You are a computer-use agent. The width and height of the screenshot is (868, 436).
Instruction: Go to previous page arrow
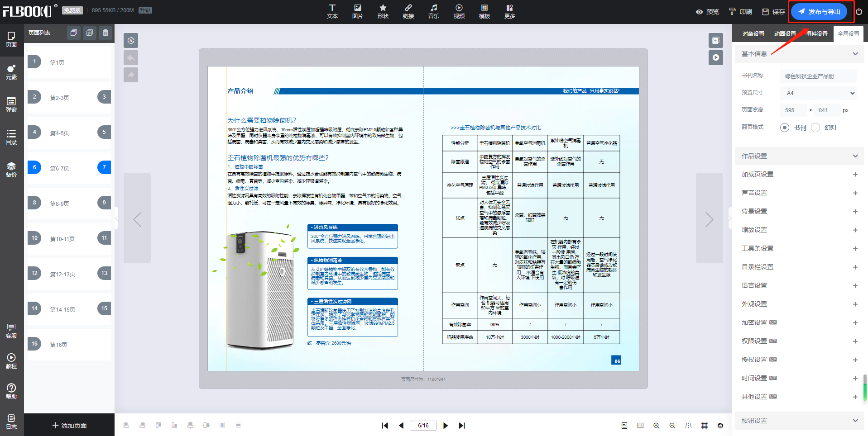401,426
